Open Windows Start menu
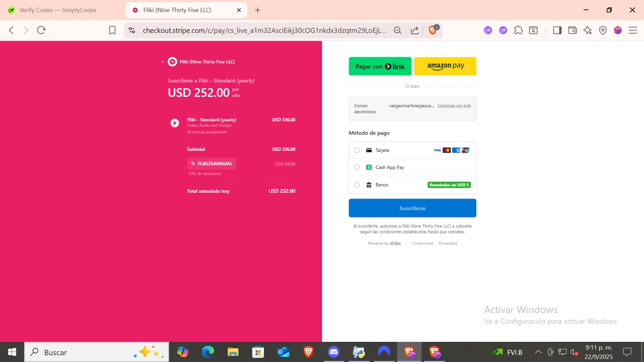The height and width of the screenshot is (362, 644). click(x=12, y=352)
